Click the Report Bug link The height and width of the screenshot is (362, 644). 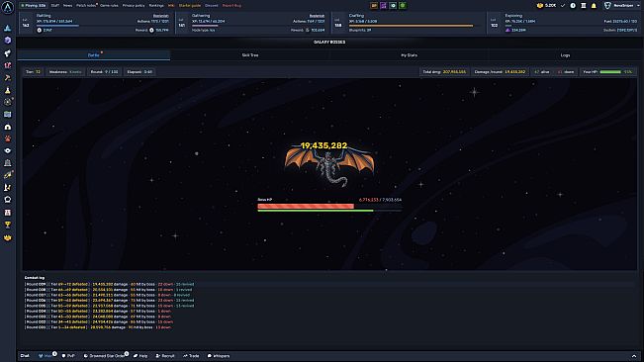(231, 6)
